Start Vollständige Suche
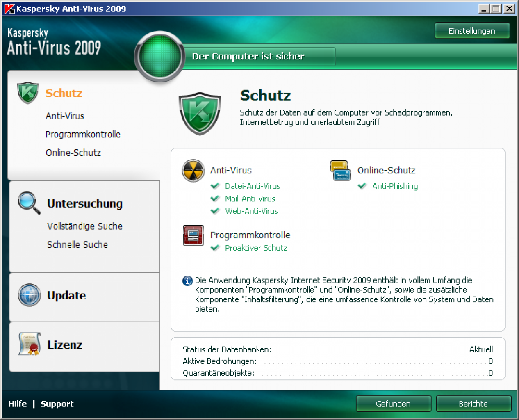The image size is (519, 420). (x=85, y=226)
